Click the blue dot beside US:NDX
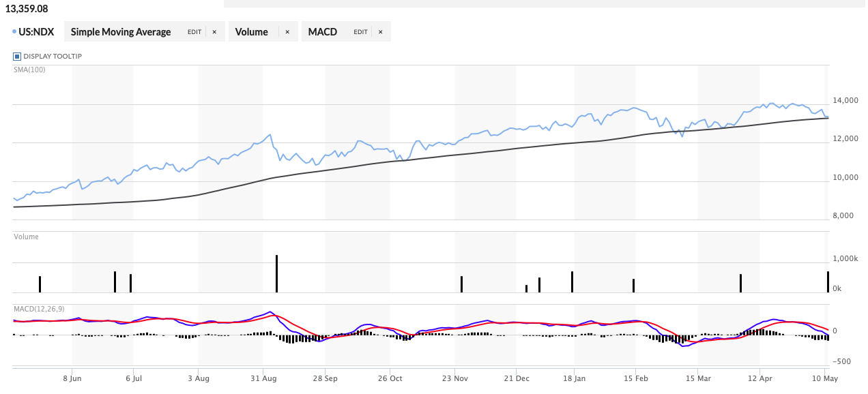 [14, 31]
